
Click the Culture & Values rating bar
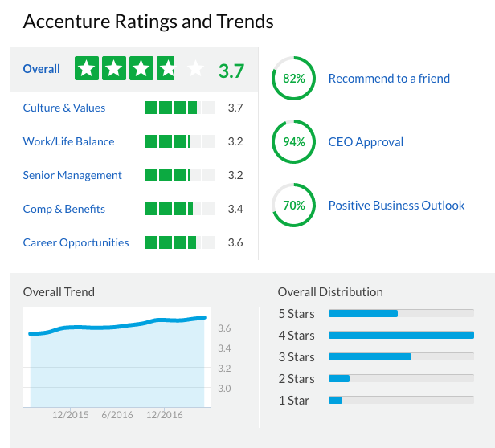click(179, 108)
